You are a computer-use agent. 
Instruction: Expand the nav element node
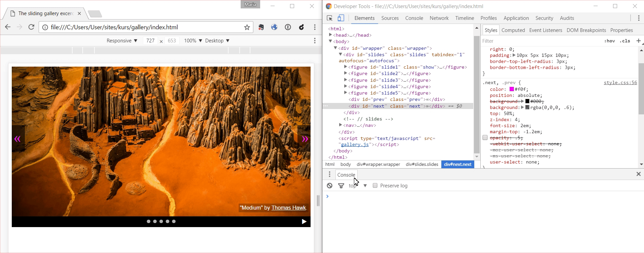pos(340,125)
